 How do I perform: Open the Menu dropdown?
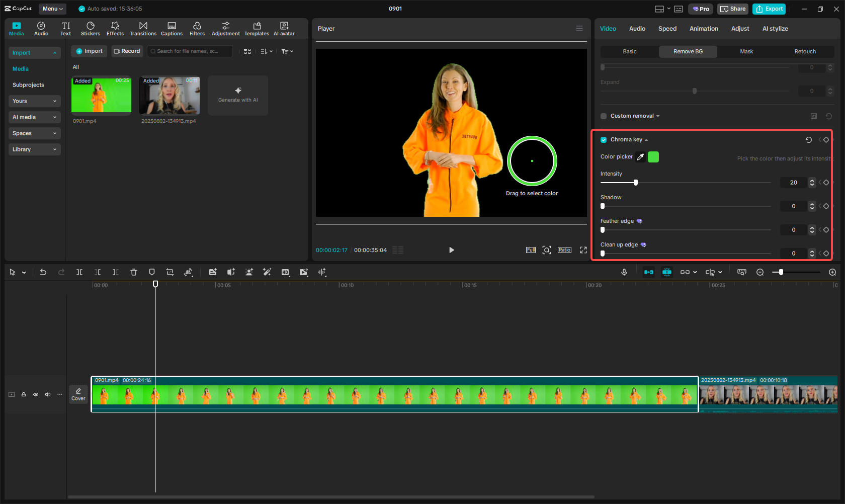point(52,9)
